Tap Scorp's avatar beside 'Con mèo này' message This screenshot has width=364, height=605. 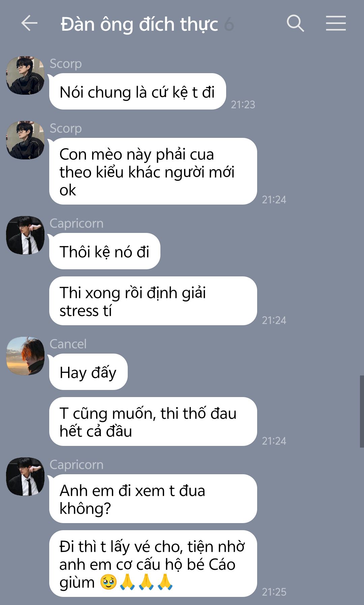[x=25, y=140]
